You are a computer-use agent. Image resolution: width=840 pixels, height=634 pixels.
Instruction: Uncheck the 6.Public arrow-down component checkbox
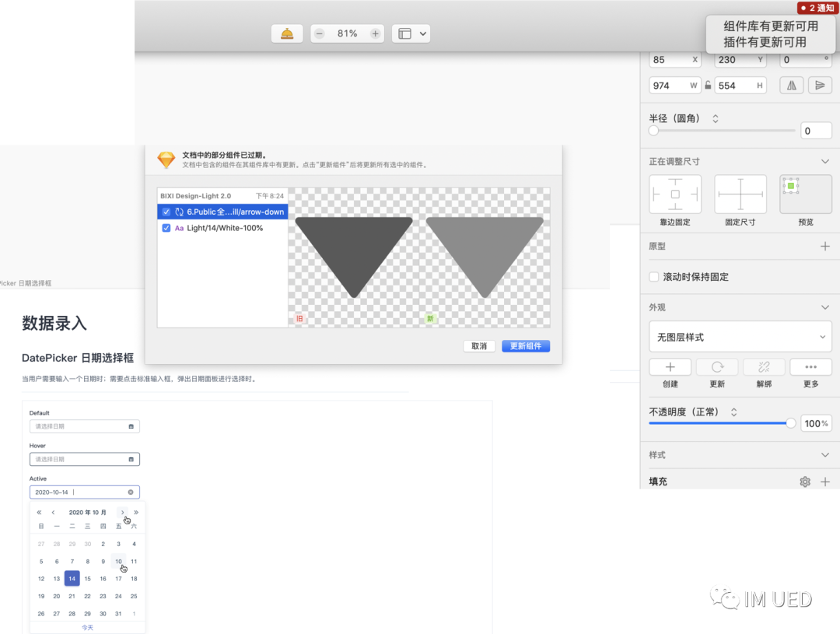pos(166,212)
